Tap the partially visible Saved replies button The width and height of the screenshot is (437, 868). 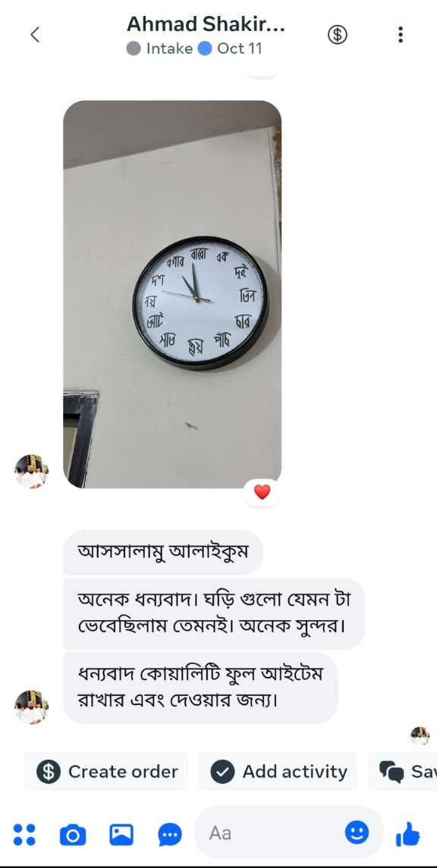[403, 771]
